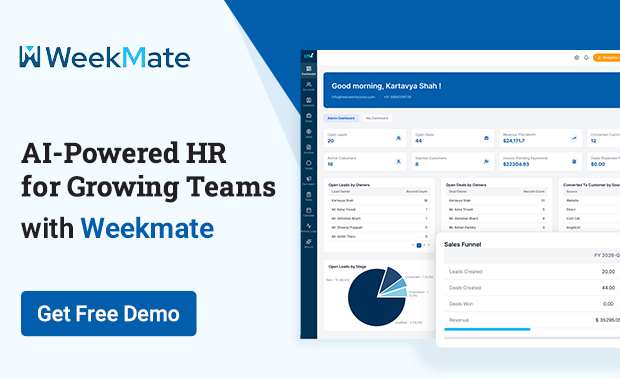Click the Revenue funnel row
Screen dimensions: 620x378
(x=532, y=320)
